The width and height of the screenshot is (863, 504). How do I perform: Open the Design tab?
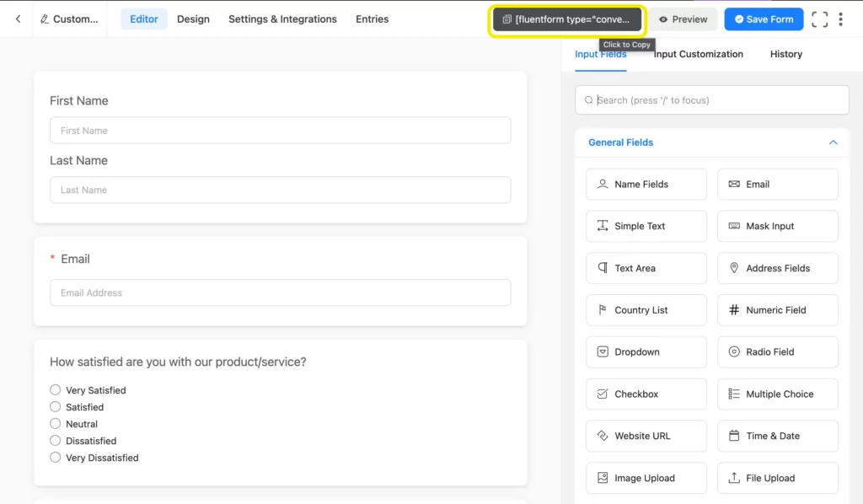pyautogui.click(x=193, y=19)
